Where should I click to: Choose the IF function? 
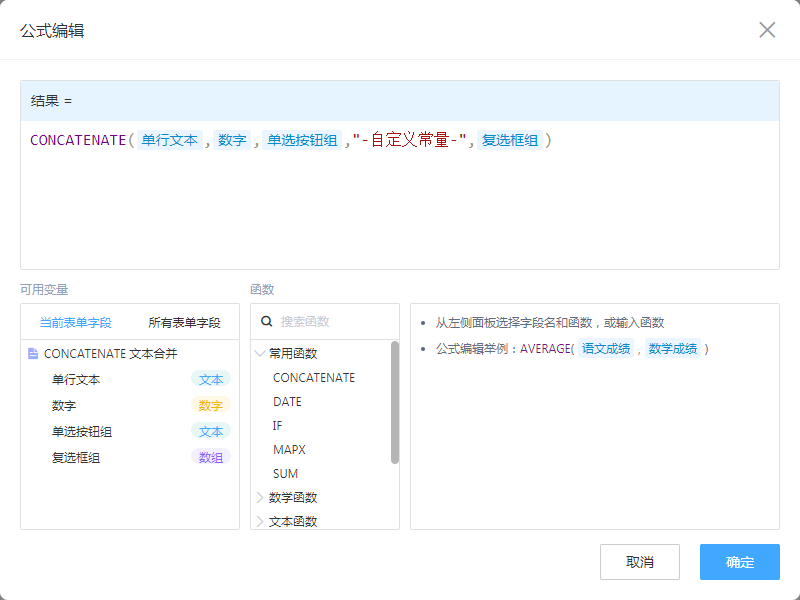278,426
